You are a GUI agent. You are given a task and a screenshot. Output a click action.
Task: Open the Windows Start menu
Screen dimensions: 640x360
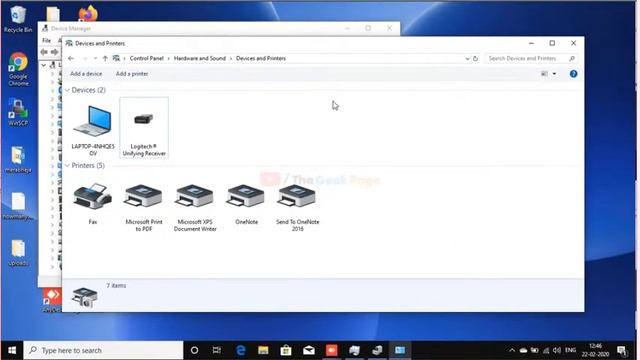tap(12, 350)
